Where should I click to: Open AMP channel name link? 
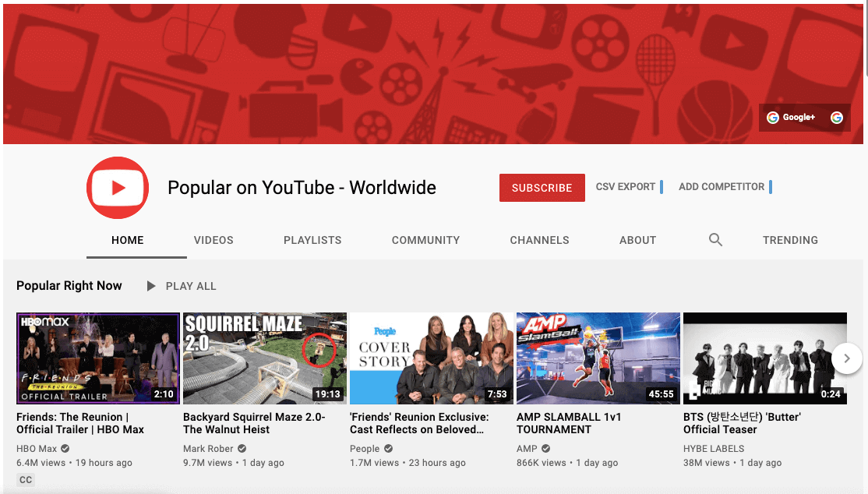[x=527, y=449]
